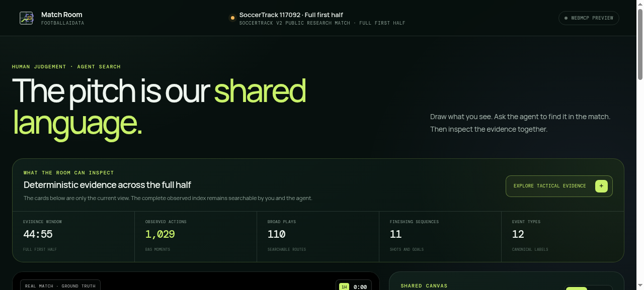Click the page vertical scrollbar thumb

(640, 44)
